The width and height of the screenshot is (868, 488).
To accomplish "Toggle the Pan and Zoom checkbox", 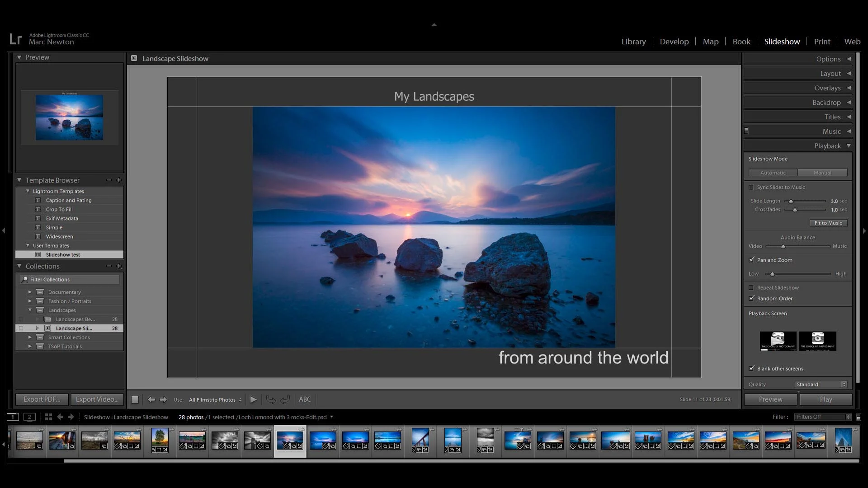I will (751, 260).
